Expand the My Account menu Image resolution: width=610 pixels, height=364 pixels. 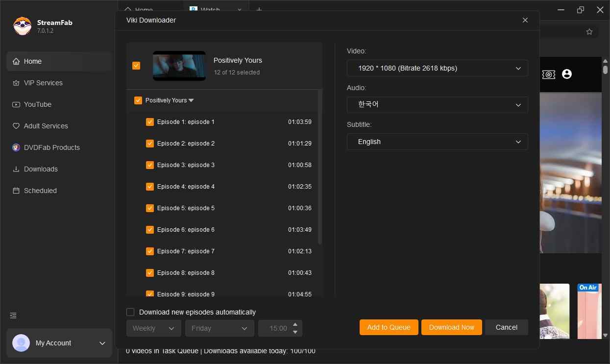[102, 343]
